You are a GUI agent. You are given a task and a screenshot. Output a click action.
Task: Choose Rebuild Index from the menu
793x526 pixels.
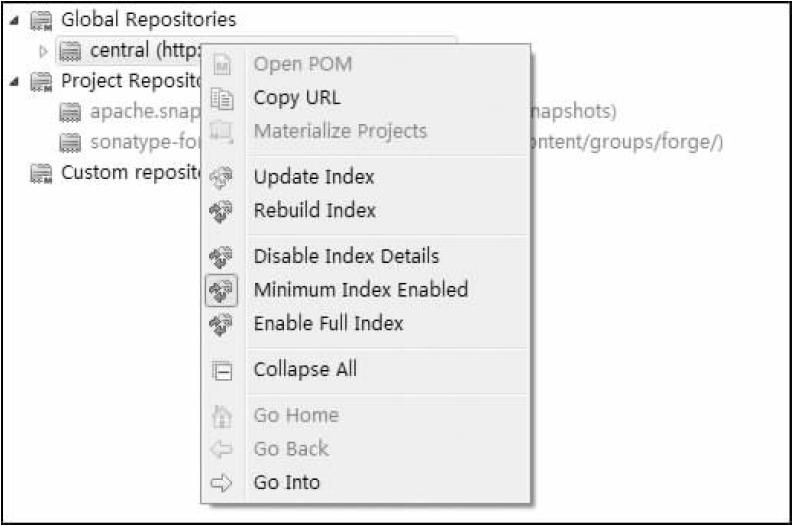(315, 211)
